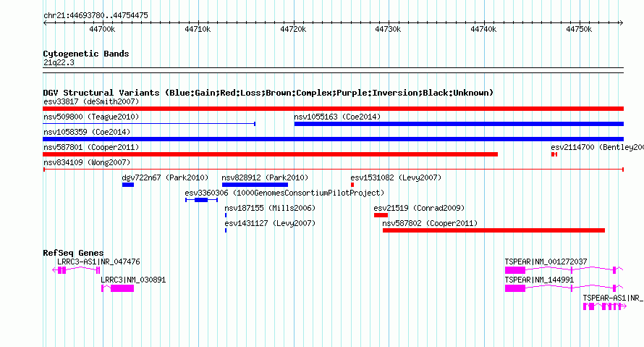Screen dimensions: 644x347
Task: Click the 44700k ruler tick label
Action: point(102,29)
